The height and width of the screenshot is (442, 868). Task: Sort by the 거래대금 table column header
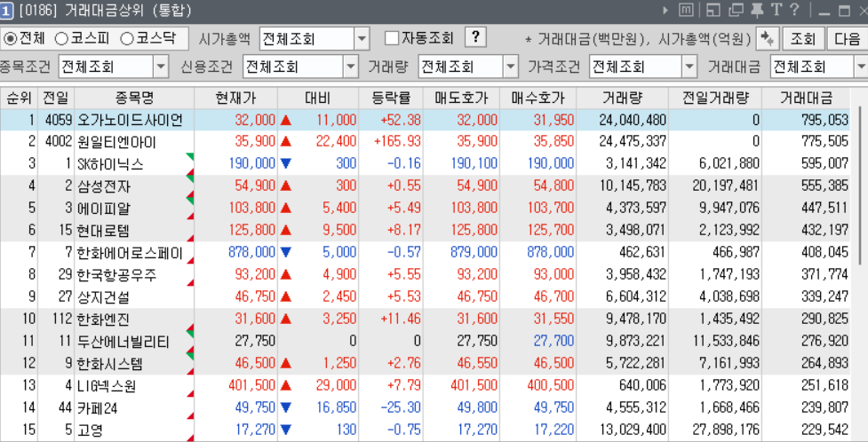[806, 98]
